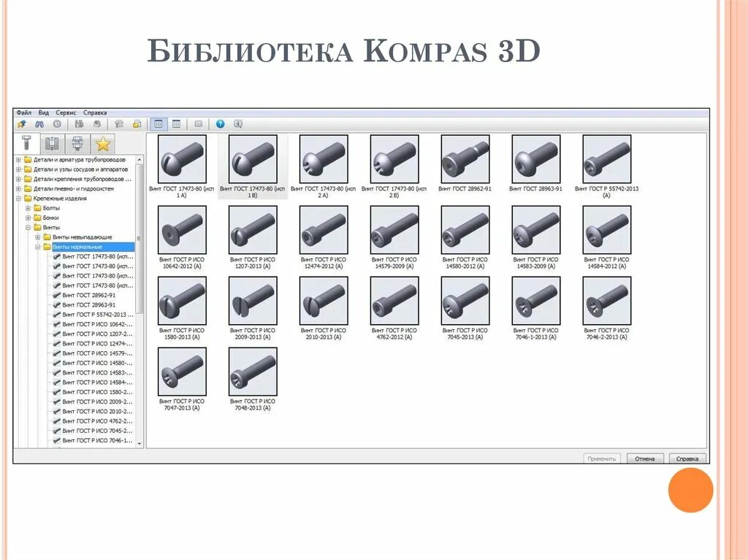Click the greyed save disk toolbar icon
Viewport: 748px width, 560px height.
(79, 124)
